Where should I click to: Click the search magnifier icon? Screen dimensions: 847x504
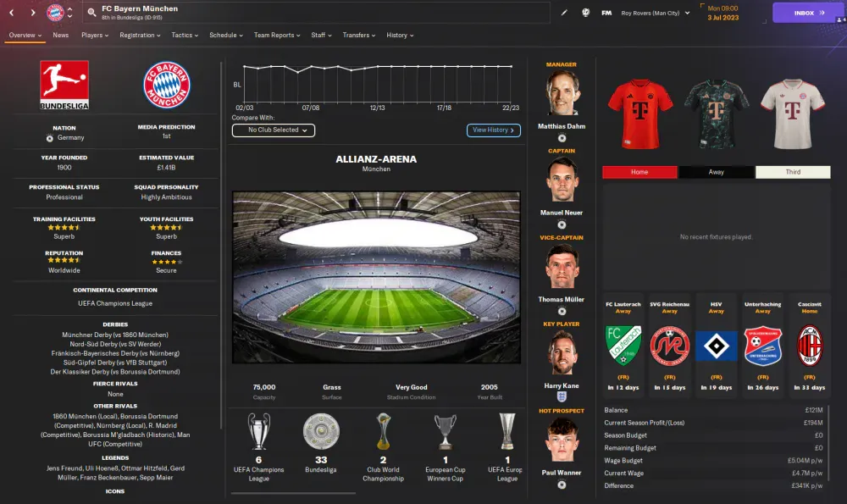pos(91,13)
